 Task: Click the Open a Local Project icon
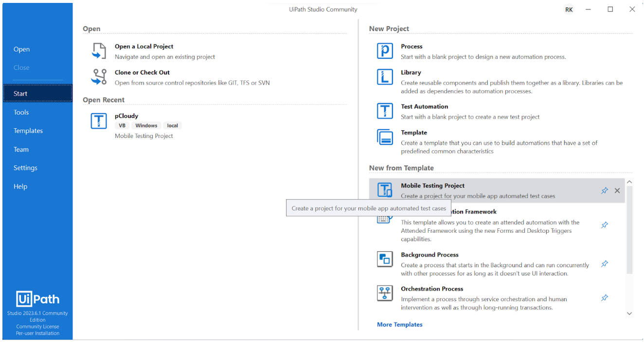click(x=99, y=51)
